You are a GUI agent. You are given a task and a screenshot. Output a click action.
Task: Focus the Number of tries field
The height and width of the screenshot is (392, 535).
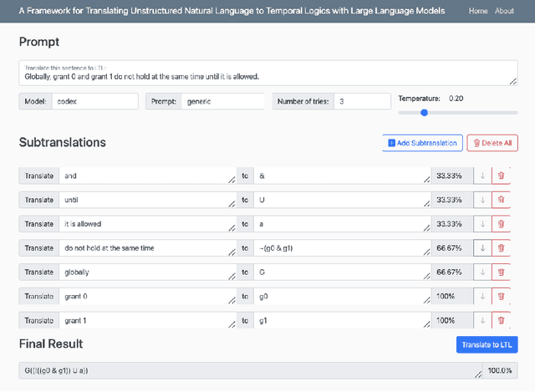[x=361, y=101]
